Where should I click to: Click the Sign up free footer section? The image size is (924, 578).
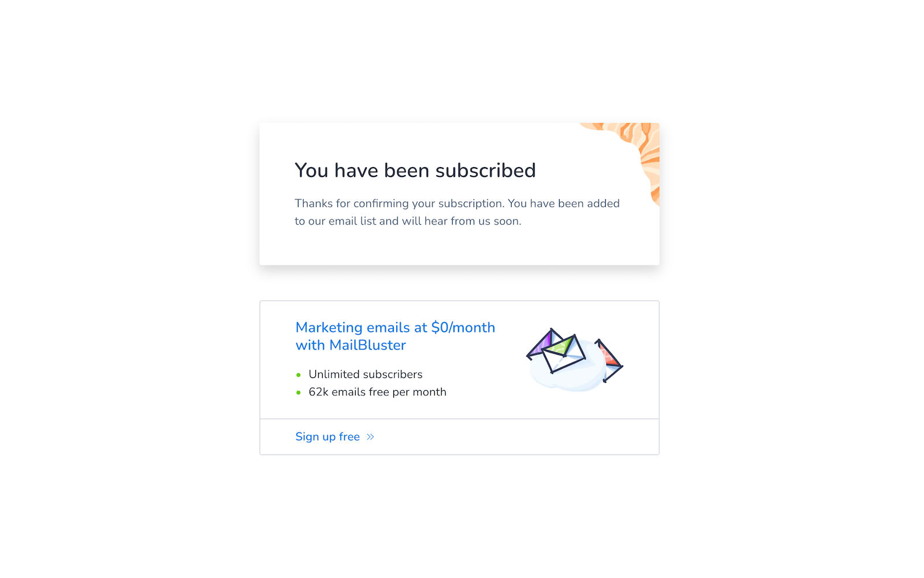(459, 437)
